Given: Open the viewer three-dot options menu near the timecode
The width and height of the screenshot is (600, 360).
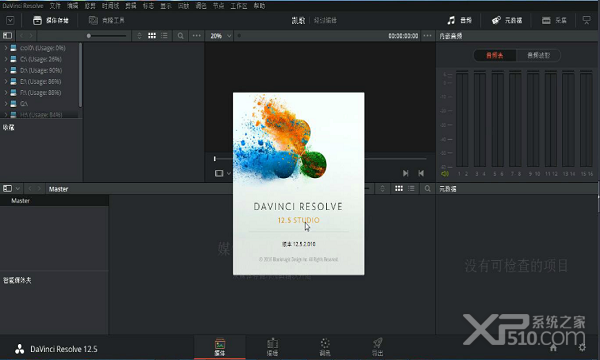Looking at the screenshot, I should [427, 36].
